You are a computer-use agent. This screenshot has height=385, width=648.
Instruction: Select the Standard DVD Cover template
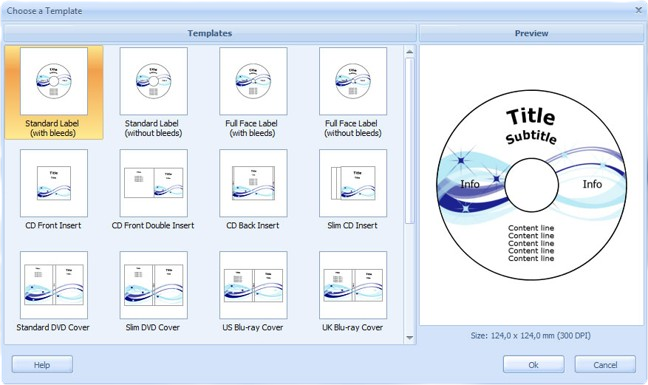coord(54,292)
